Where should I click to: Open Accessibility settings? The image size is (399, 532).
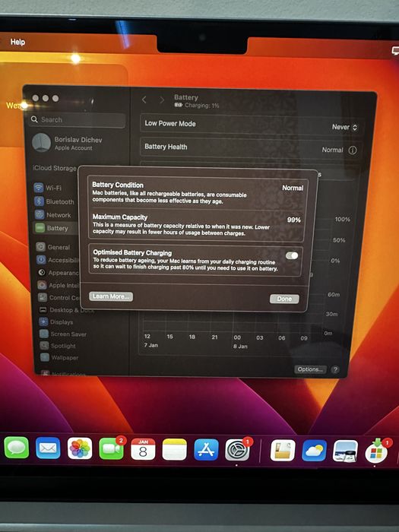pyautogui.click(x=57, y=260)
